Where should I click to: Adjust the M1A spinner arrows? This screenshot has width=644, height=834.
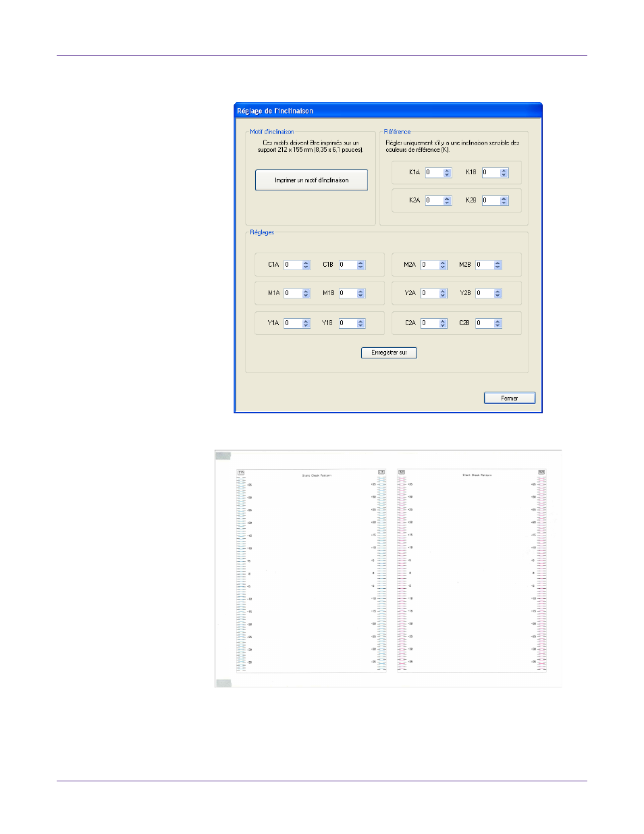tap(306, 293)
